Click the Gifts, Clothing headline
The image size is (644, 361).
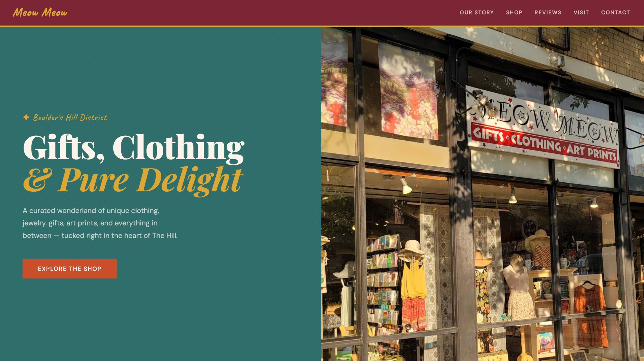(x=134, y=147)
